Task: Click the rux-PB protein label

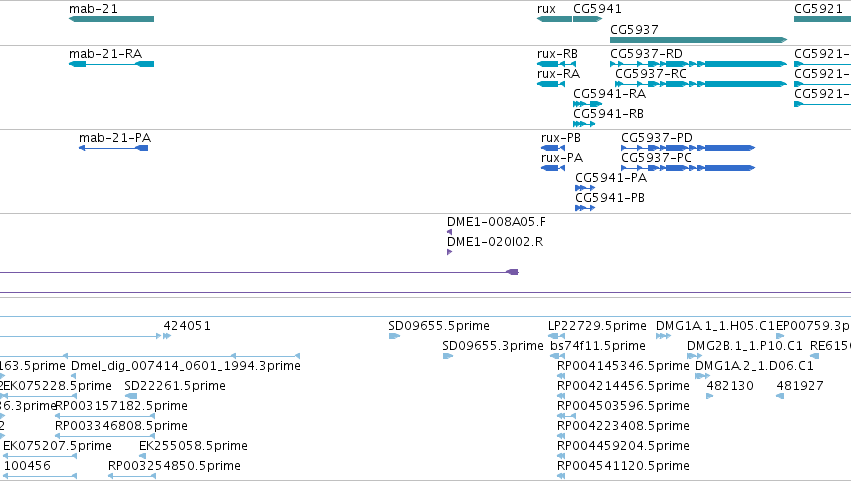Action: [x=561, y=138]
